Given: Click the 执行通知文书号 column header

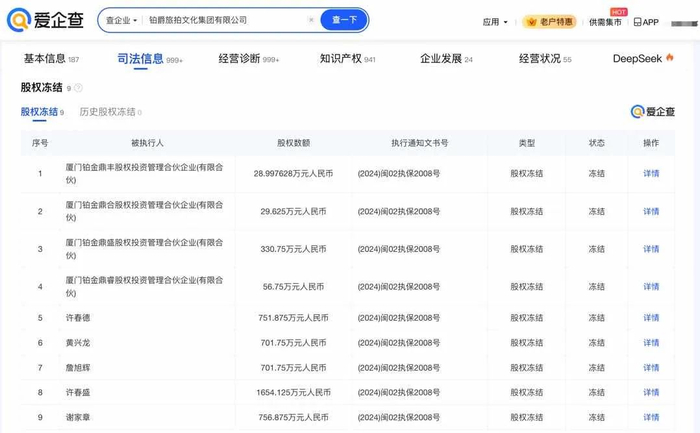Looking at the screenshot, I should [420, 143].
